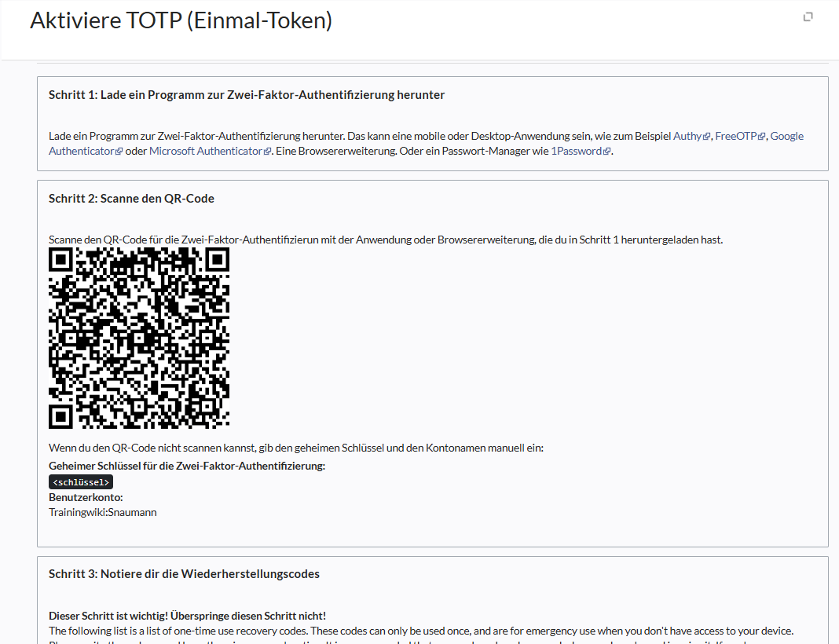Click the Trainingwiki:Snaumann account name
839x644 pixels.
point(103,512)
